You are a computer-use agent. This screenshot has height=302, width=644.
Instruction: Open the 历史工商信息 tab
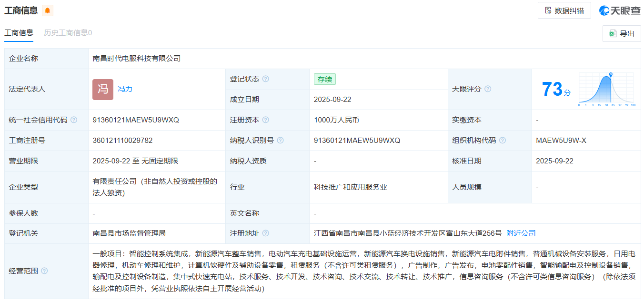68,33
